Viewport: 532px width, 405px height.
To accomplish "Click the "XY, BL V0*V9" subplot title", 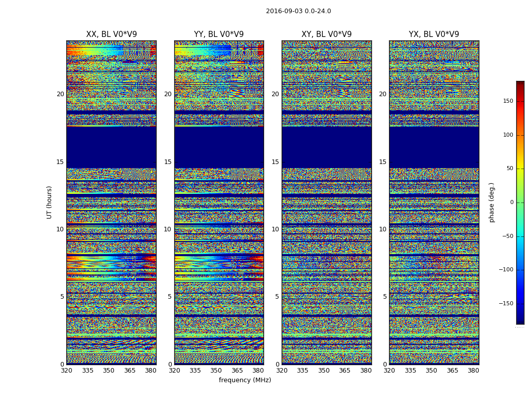I will coord(326,34).
